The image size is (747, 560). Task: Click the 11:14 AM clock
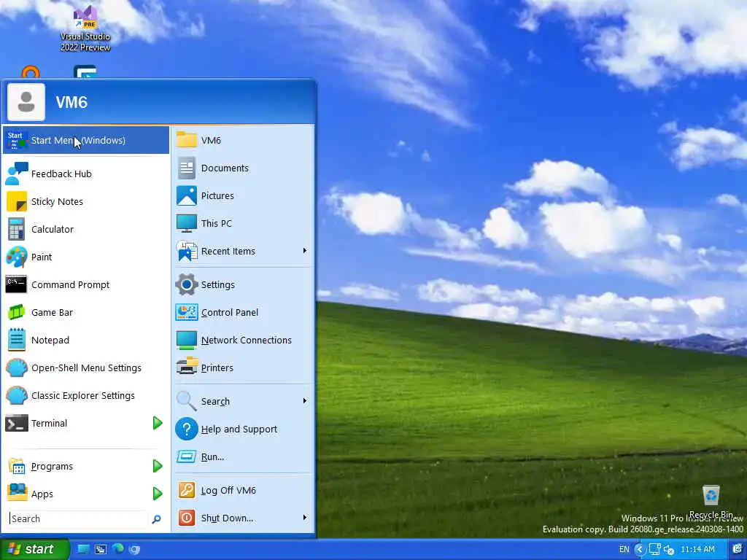(697, 550)
